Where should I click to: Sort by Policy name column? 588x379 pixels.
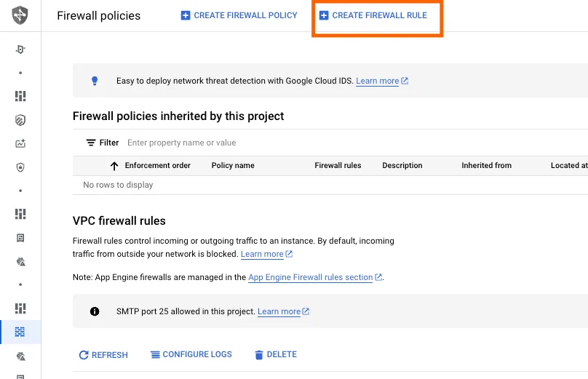[x=233, y=165]
